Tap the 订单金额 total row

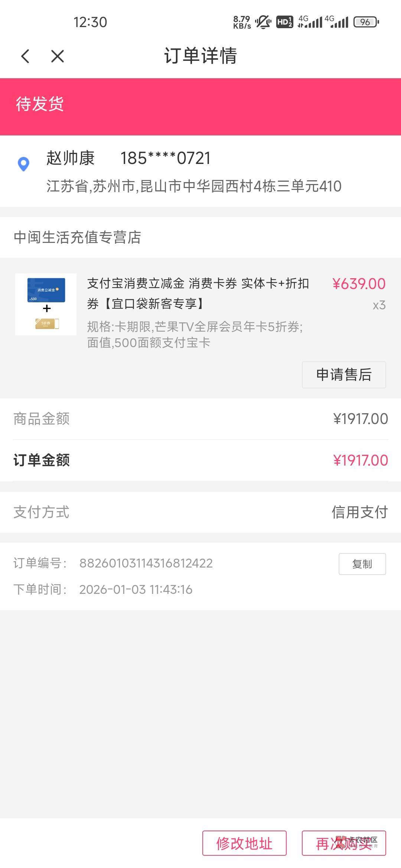click(200, 460)
